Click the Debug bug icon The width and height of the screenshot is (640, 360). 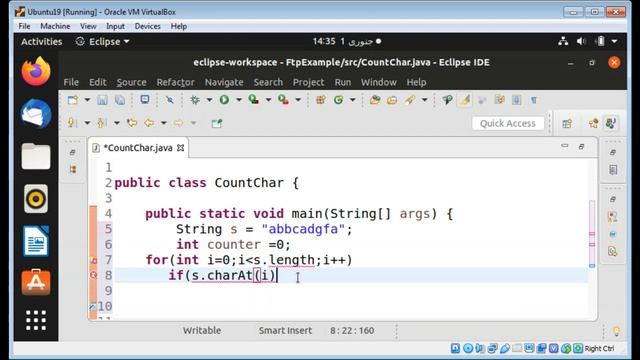195,100
